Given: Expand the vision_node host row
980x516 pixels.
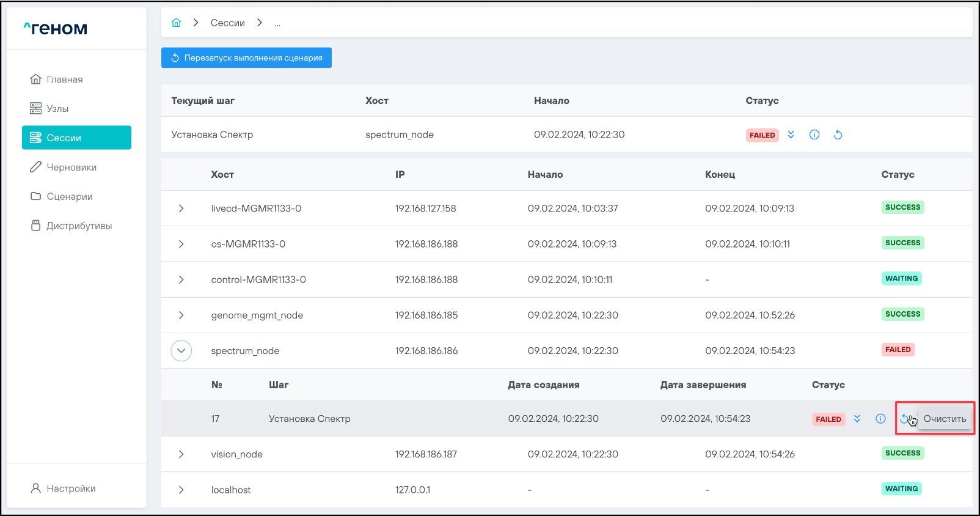Looking at the screenshot, I should 181,454.
